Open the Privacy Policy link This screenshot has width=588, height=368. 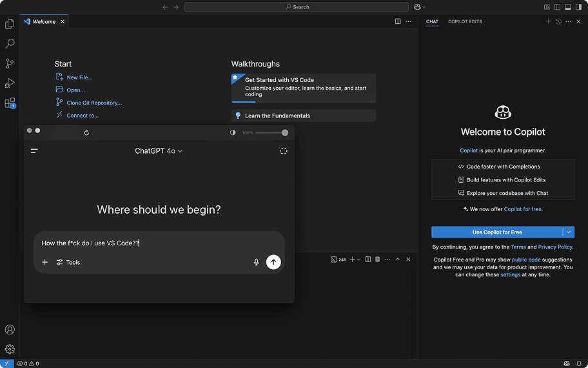point(555,247)
